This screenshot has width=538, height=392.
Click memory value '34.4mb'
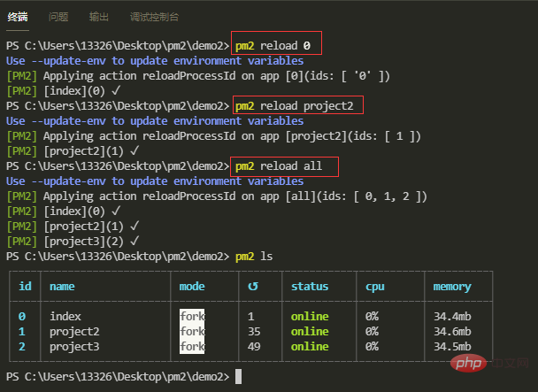click(x=452, y=316)
